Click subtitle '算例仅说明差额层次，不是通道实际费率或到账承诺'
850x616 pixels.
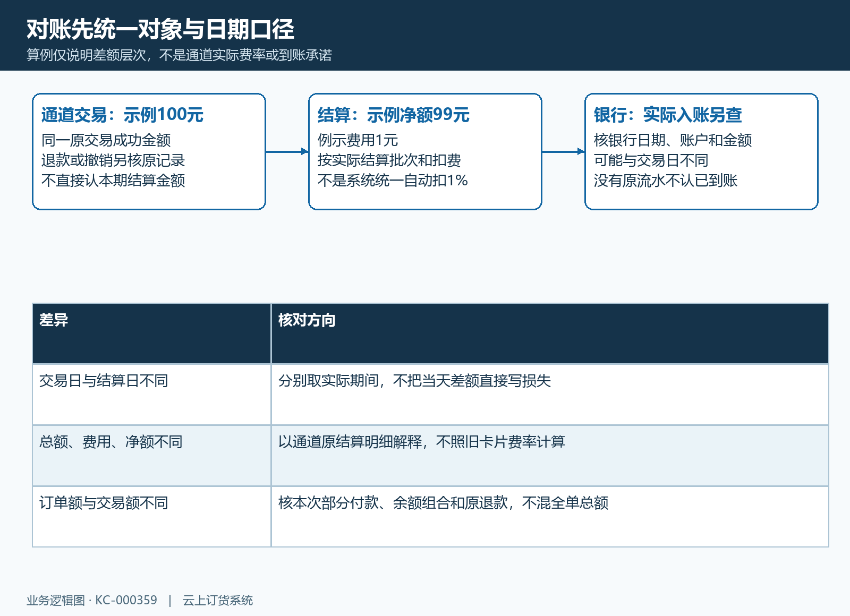179,55
